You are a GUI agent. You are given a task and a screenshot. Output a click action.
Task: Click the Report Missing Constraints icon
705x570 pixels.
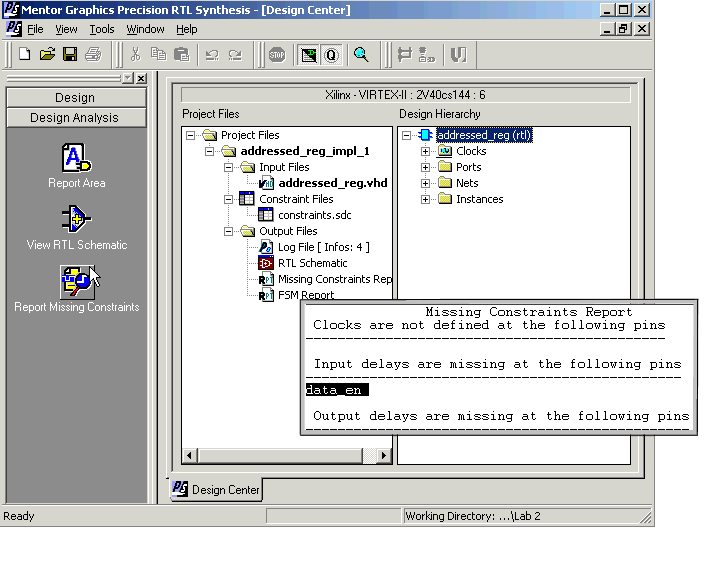(77, 282)
